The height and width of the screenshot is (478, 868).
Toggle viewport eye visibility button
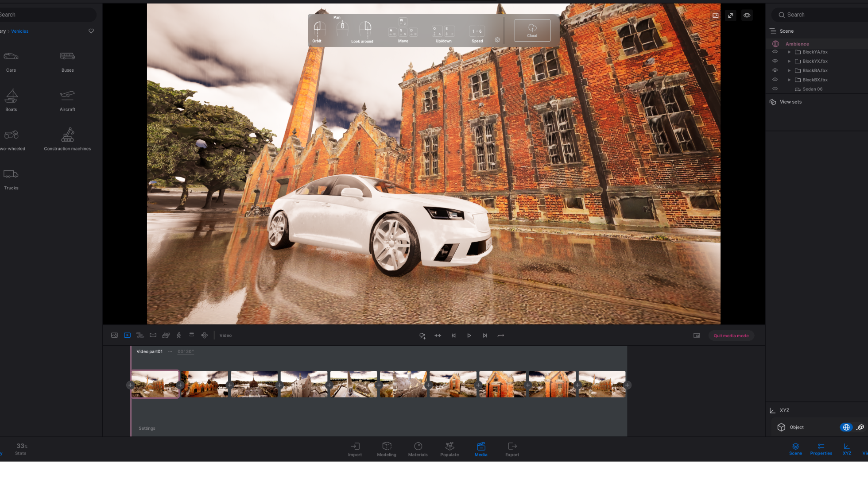(747, 15)
